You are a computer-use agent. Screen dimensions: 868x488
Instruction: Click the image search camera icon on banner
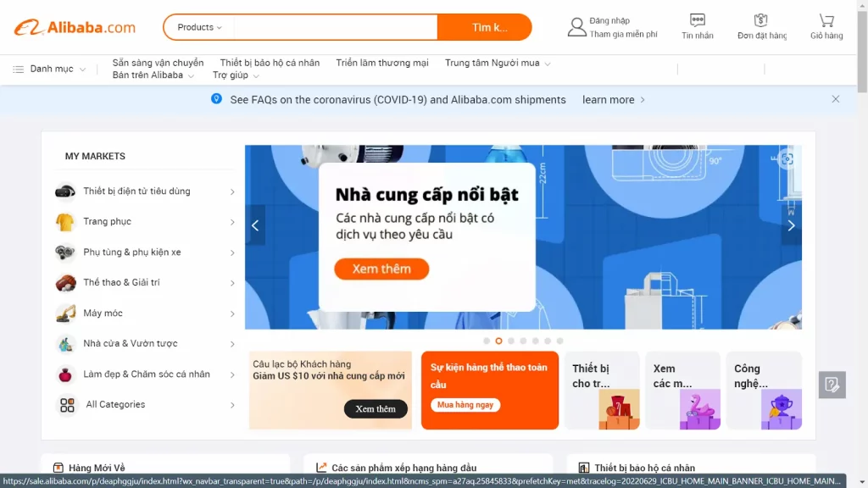(x=787, y=159)
